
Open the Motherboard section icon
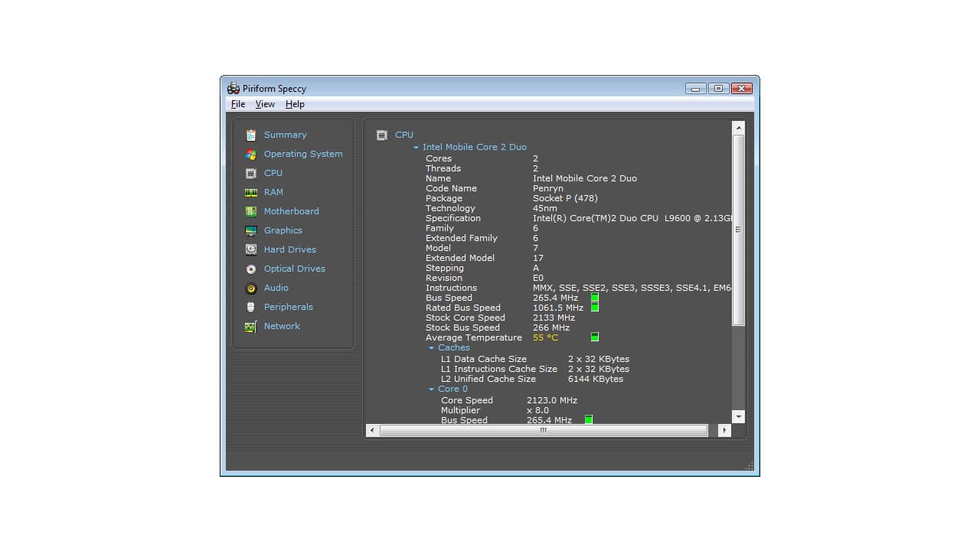coord(252,211)
